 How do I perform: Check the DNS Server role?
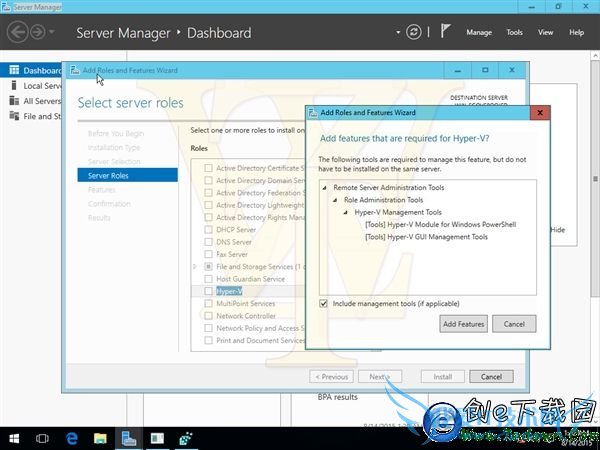[209, 242]
